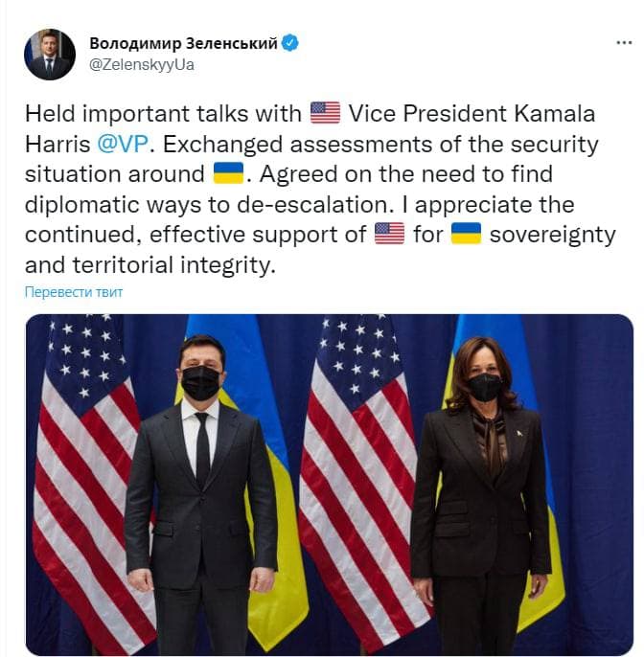Viewport: 644px width, 657px height.
Task: Open the attached photo of the two officials
Action: [x=329, y=485]
